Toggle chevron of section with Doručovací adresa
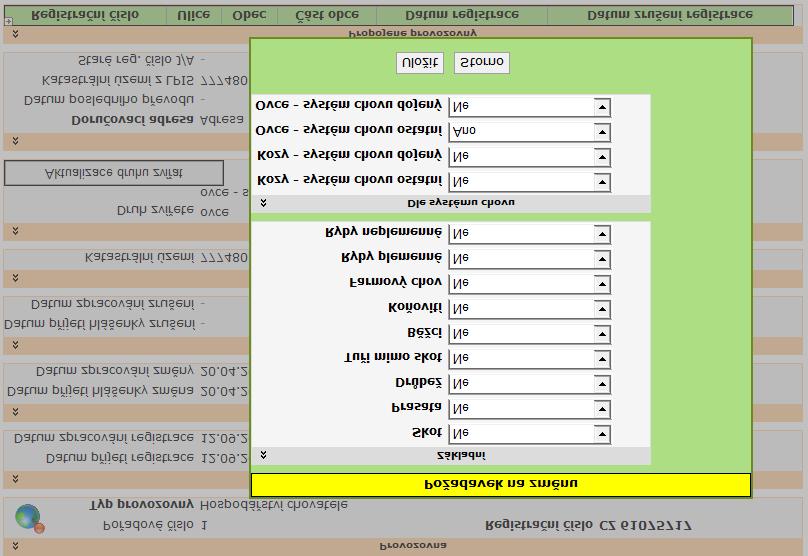The image size is (808, 556). point(15,141)
